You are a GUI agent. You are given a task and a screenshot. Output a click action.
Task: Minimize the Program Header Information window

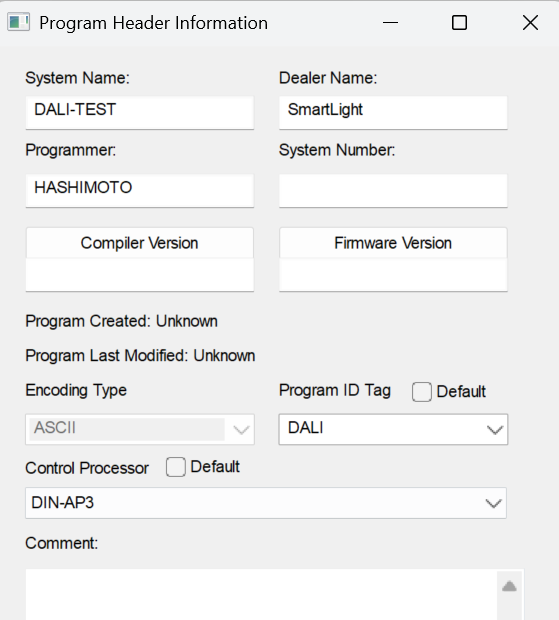pos(390,23)
